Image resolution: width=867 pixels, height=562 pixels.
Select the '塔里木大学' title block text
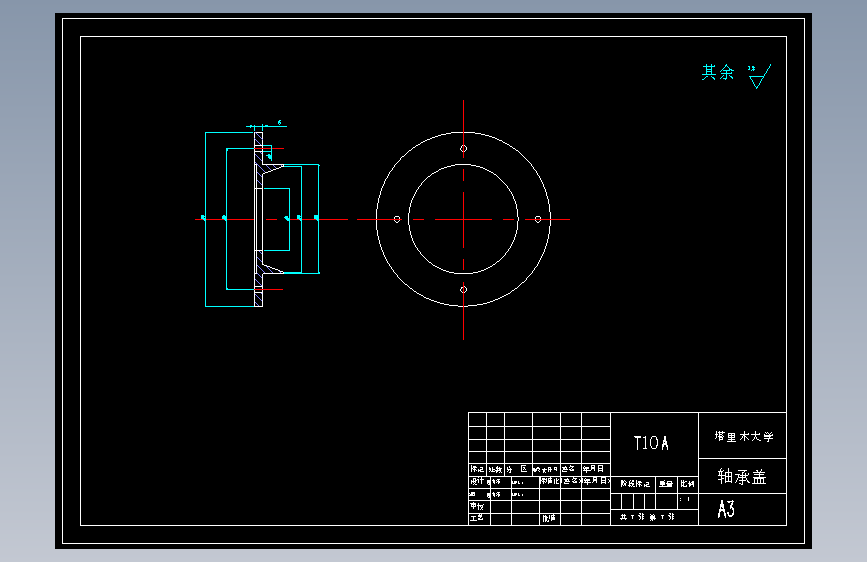(x=743, y=436)
